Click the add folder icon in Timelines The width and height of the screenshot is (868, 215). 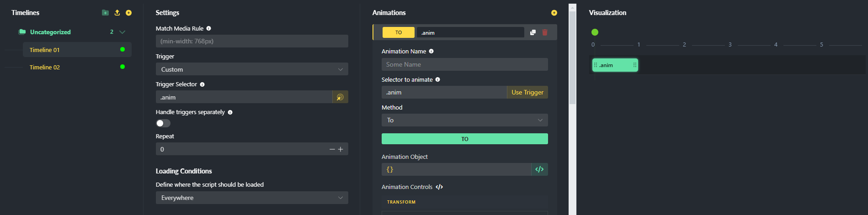click(x=105, y=13)
